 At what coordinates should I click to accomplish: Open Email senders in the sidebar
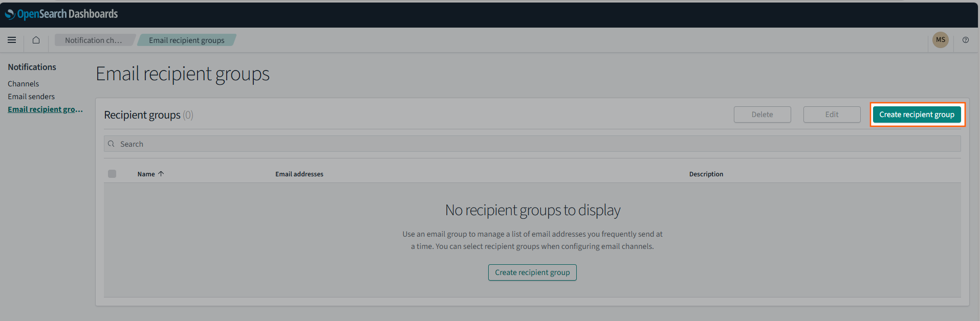click(x=31, y=97)
